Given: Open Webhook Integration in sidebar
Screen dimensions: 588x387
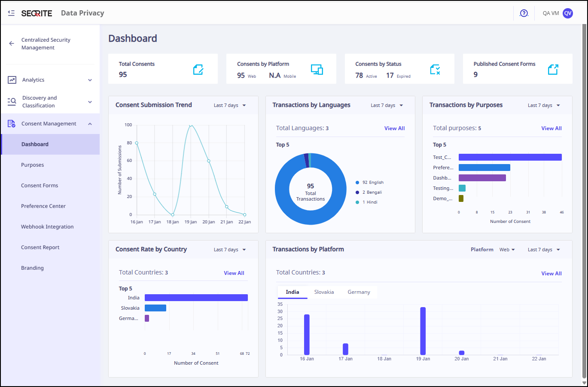Looking at the screenshot, I should click(x=47, y=227).
